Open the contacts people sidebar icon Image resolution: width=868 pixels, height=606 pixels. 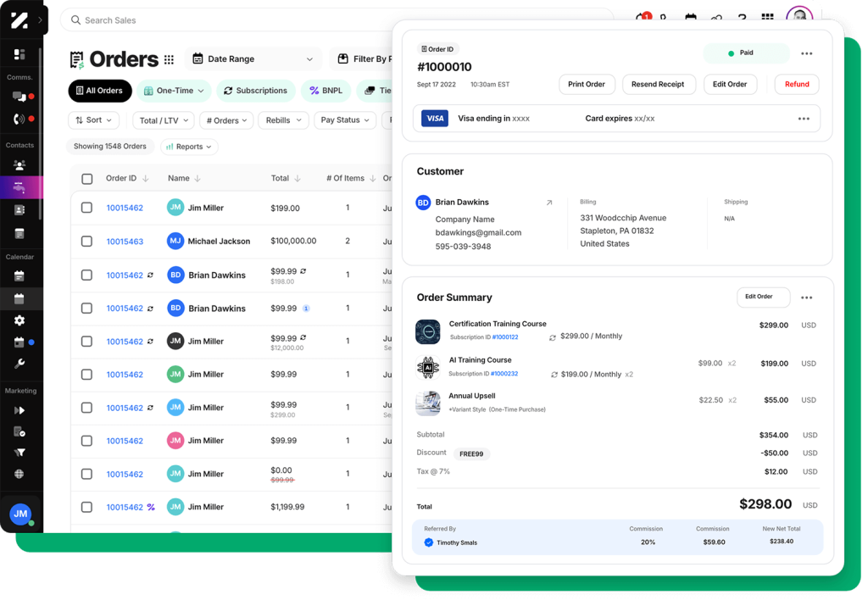point(19,165)
